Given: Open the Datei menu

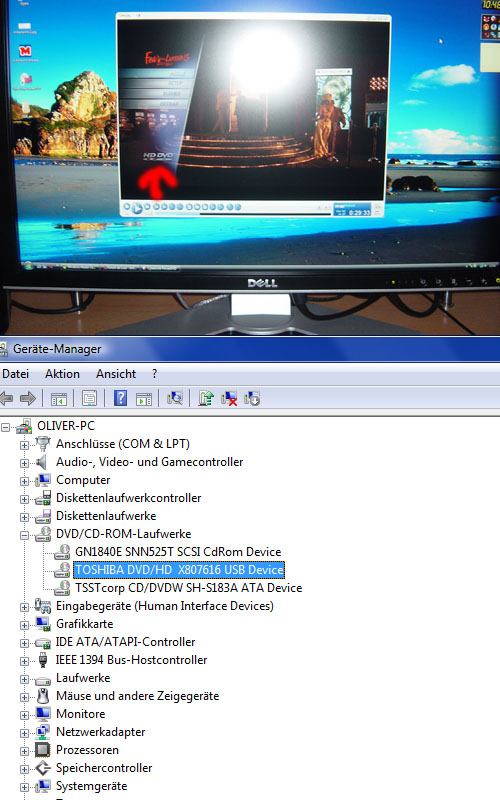Looking at the screenshot, I should [15, 374].
